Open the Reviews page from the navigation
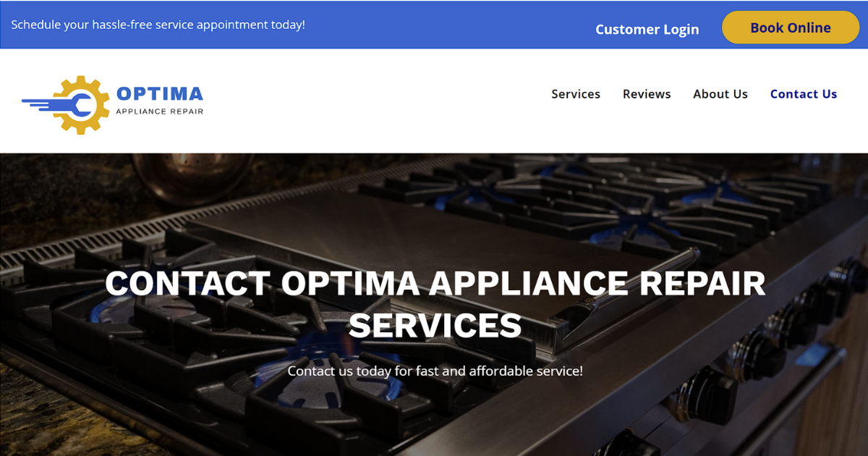 (647, 93)
